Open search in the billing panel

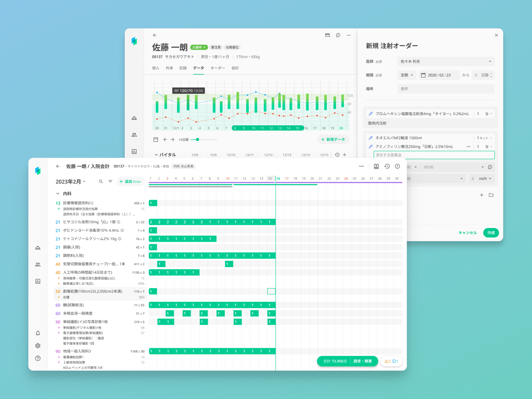pyautogui.click(x=101, y=181)
